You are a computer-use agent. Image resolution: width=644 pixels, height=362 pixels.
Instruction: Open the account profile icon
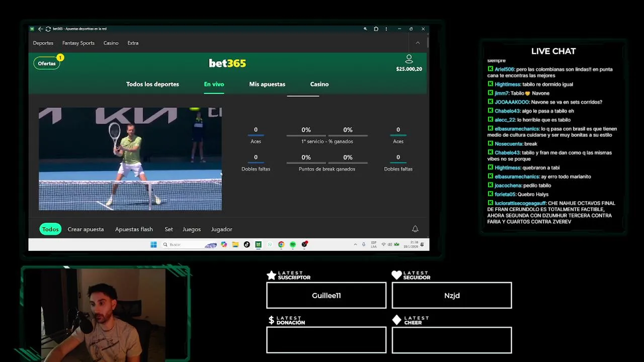click(409, 59)
